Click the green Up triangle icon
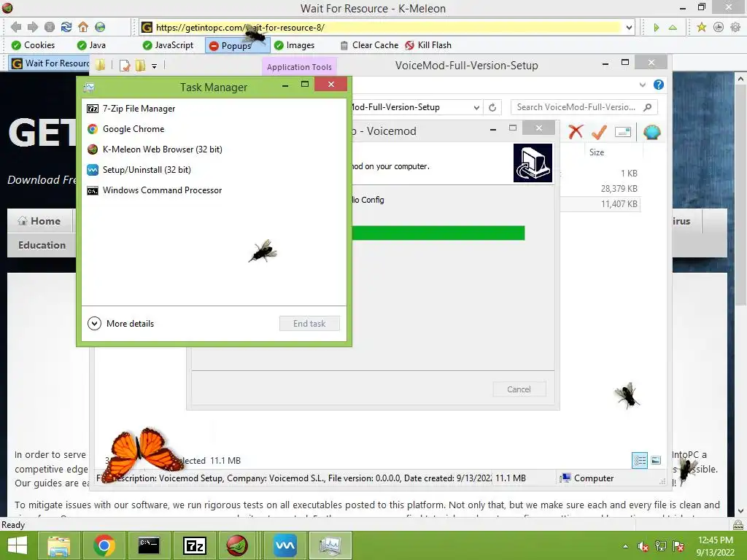The width and height of the screenshot is (747, 560). (673, 28)
